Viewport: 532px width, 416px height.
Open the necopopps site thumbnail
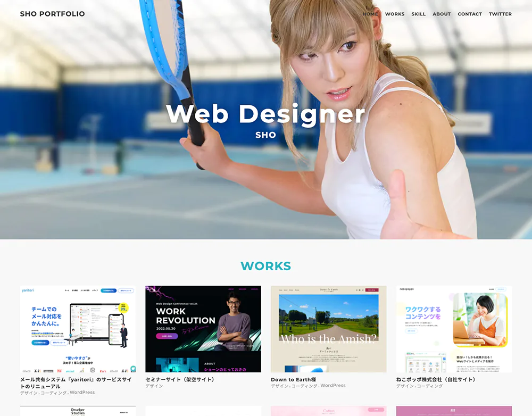(454, 329)
